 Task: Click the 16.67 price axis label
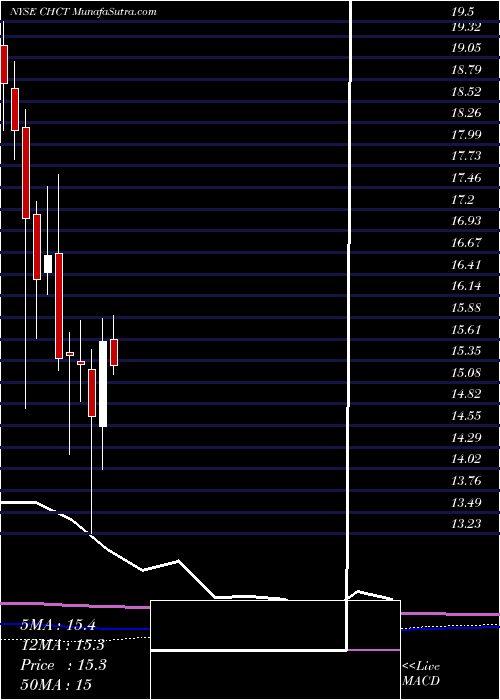coord(466,243)
